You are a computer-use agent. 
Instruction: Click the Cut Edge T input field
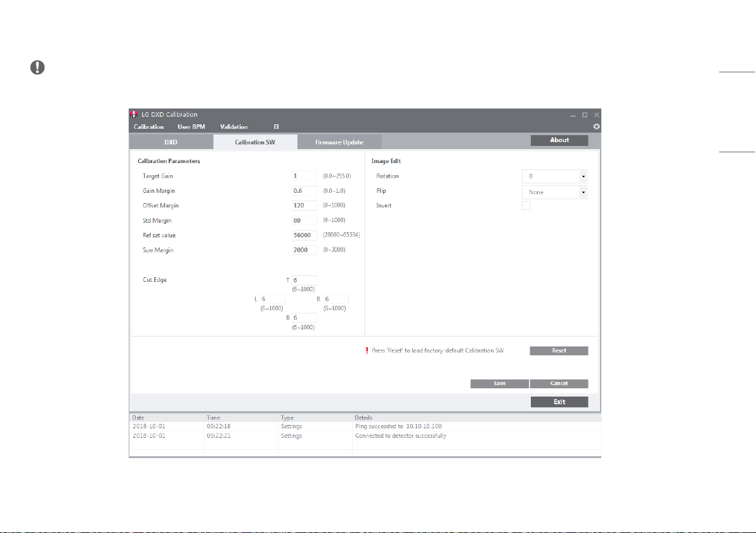pos(304,280)
